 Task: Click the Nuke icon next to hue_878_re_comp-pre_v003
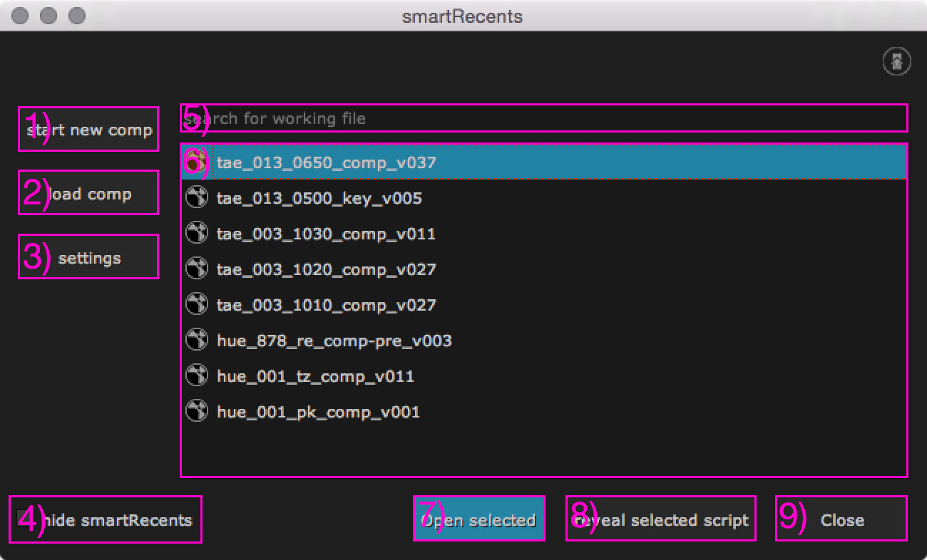point(196,340)
